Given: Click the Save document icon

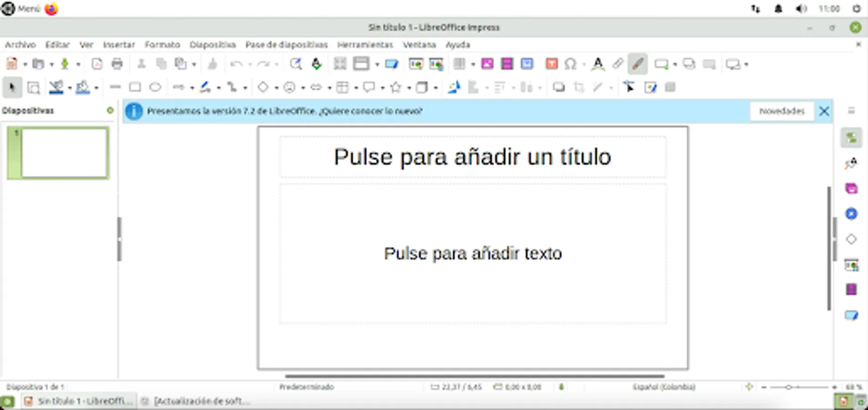Looking at the screenshot, I should (x=65, y=64).
